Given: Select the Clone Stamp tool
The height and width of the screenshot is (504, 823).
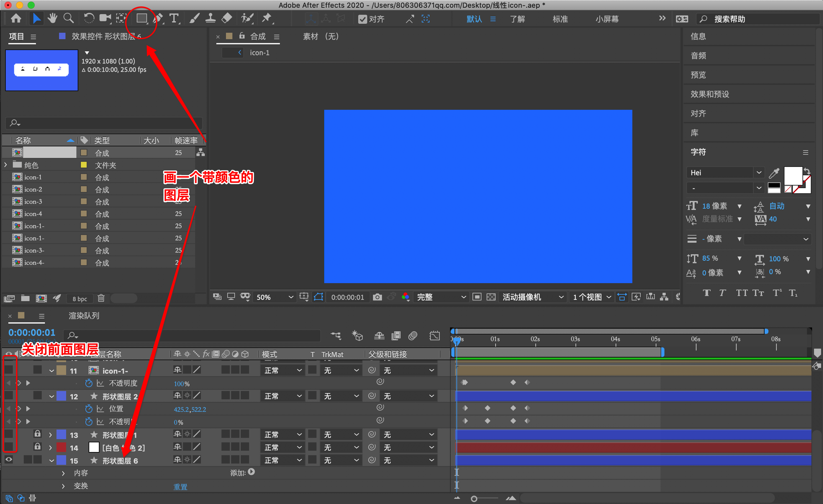Looking at the screenshot, I should [210, 18].
